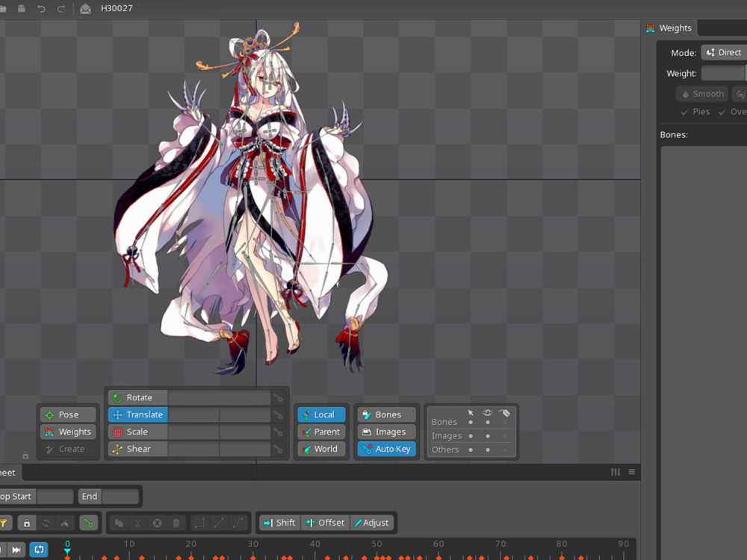Select the Create tool
Screen dimensions: 747x560
(x=68, y=449)
